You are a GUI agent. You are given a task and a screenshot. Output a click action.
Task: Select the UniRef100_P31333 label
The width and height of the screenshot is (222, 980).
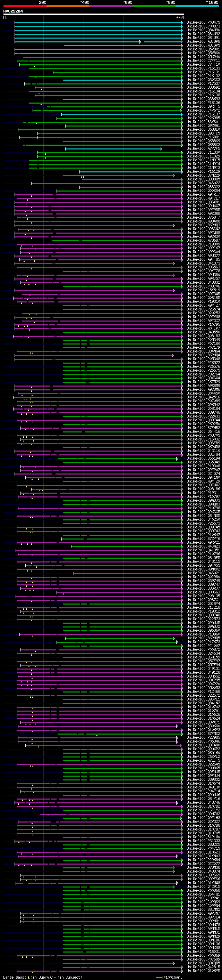pos(203,841)
